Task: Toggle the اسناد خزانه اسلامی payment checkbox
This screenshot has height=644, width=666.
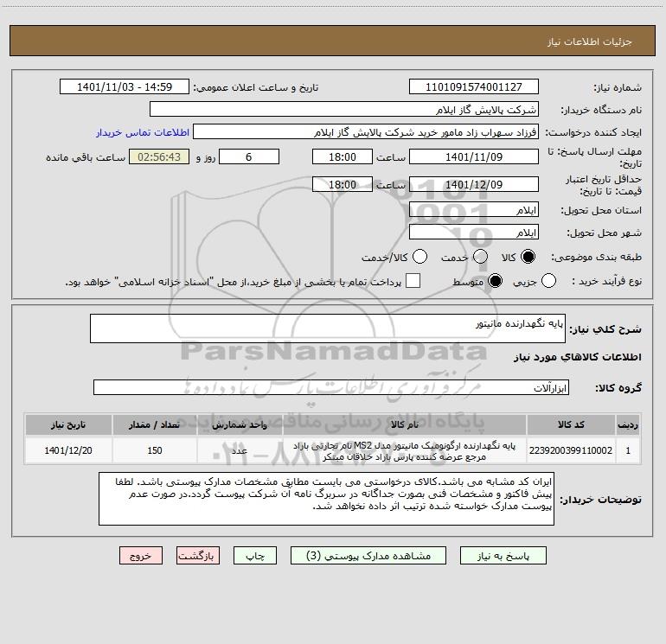Action: coord(413,281)
